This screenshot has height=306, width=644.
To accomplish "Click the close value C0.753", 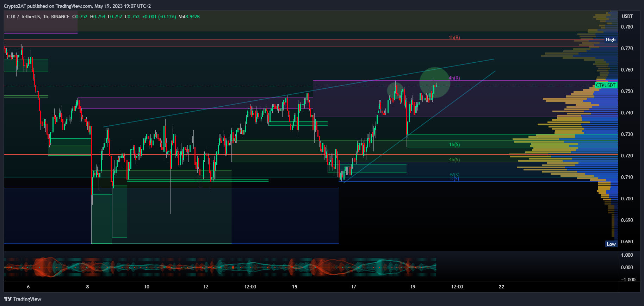I will coord(132,17).
